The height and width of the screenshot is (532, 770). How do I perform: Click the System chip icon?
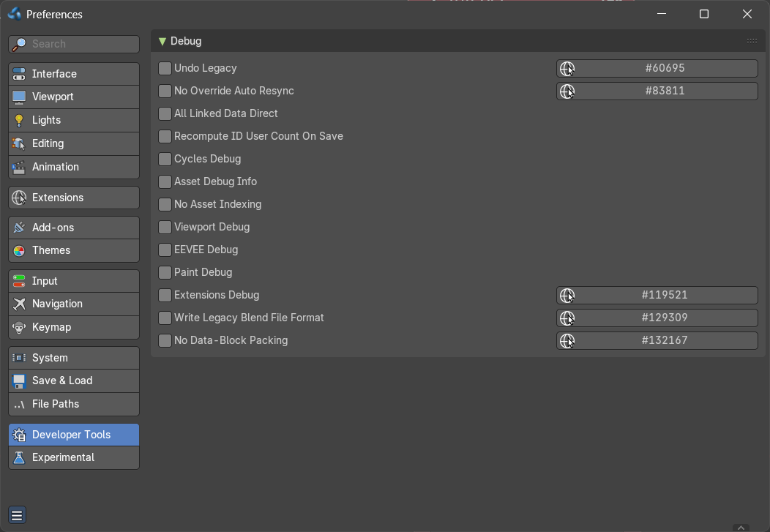(19, 358)
